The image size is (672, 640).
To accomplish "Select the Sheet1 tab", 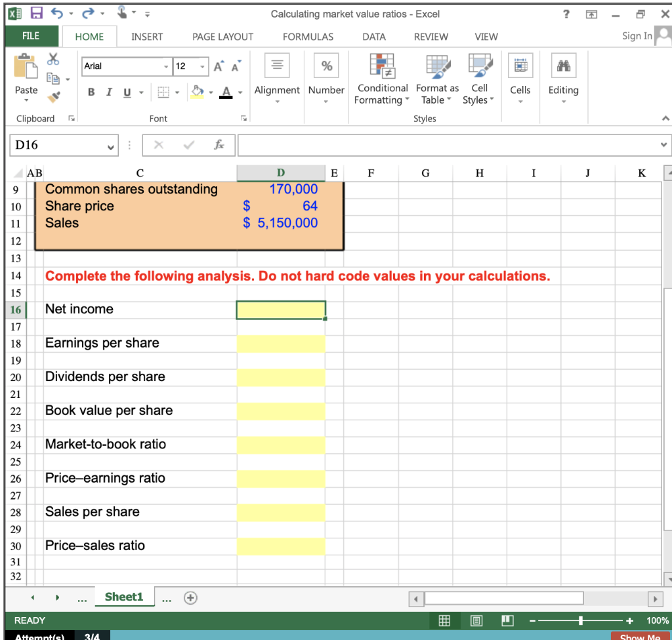I will [x=124, y=597].
